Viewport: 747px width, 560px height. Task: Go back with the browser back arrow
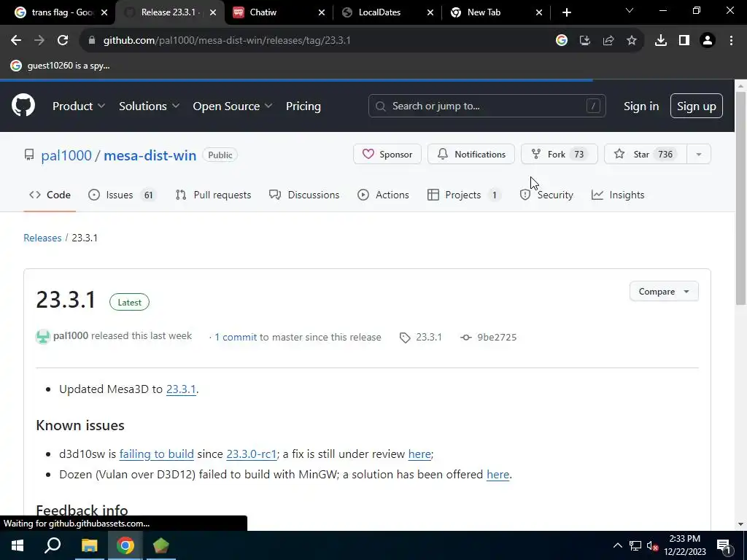16,41
